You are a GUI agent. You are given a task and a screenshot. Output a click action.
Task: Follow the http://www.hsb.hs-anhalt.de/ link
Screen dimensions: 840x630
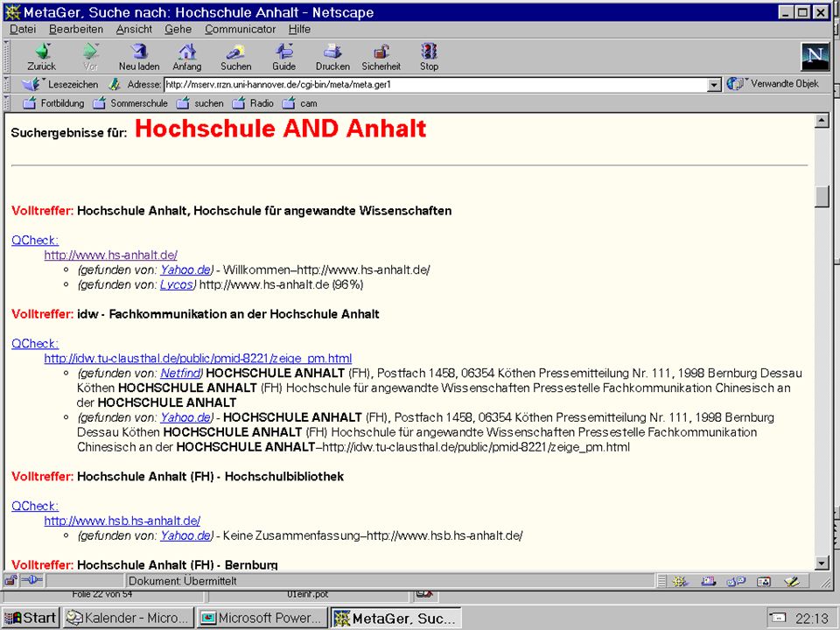(x=122, y=521)
